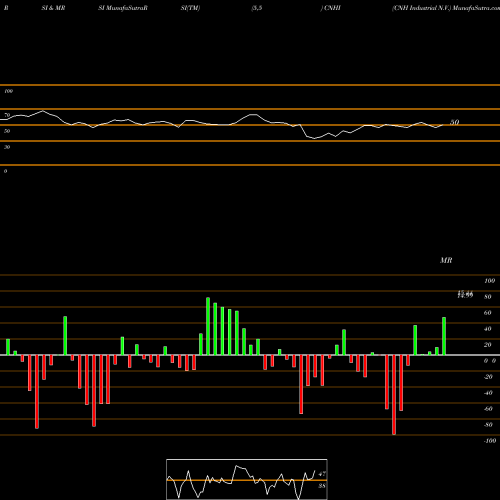
Task: Click the ') CNHI' ticker symbol text
Action: coord(331,8)
